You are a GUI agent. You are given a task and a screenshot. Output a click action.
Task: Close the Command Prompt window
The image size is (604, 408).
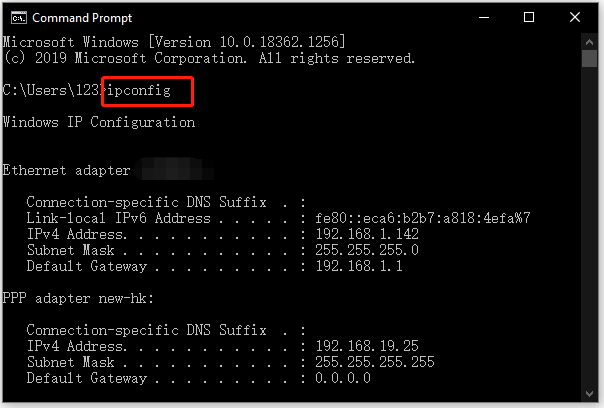[575, 17]
